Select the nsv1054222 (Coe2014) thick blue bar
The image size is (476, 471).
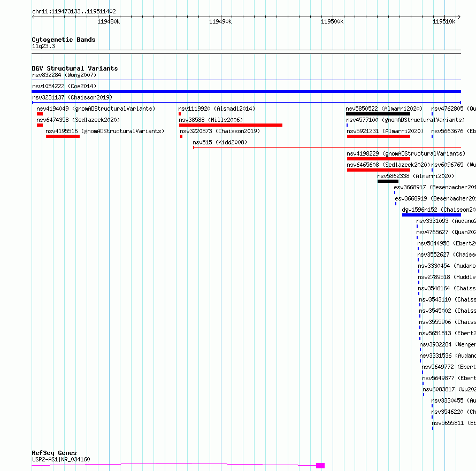[x=246, y=91]
